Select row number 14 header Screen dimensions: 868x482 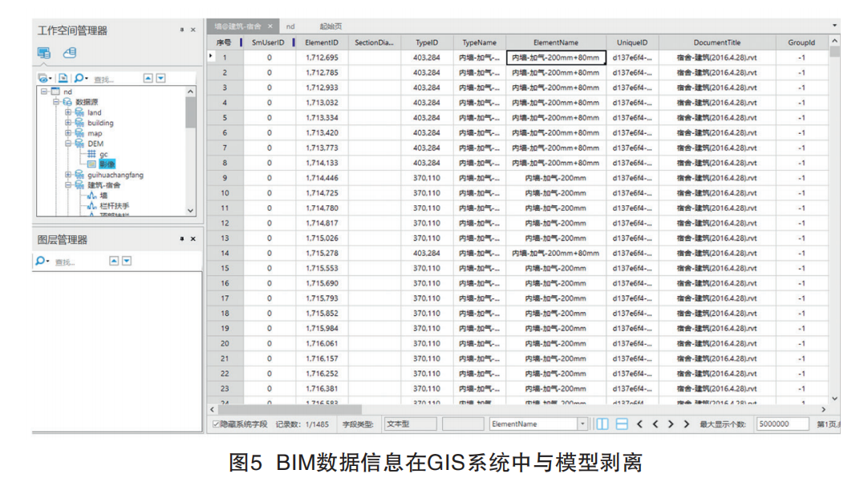[225, 253]
